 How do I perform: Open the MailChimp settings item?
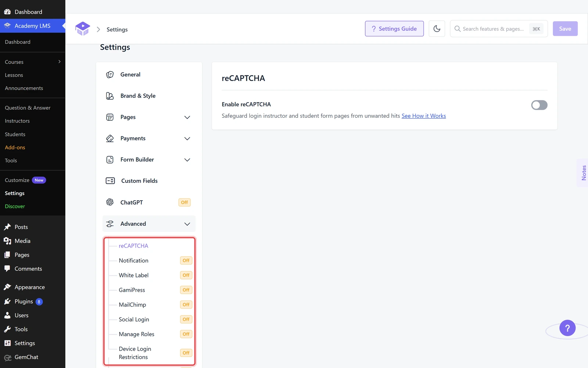coord(132,305)
